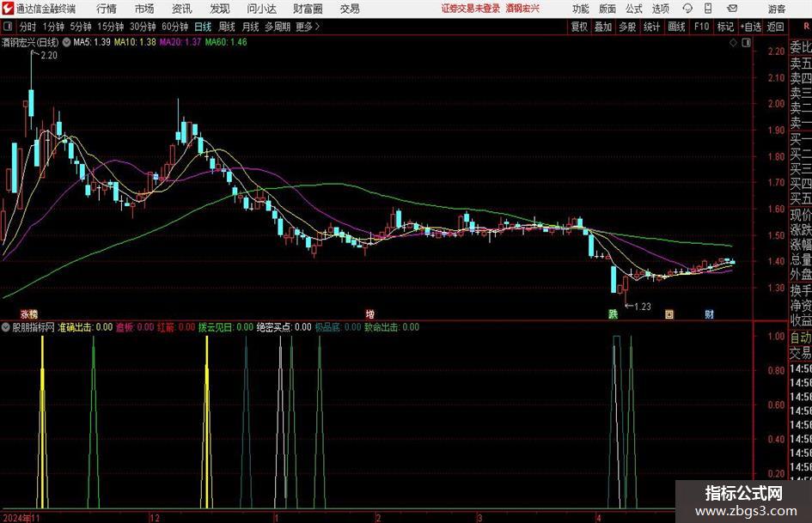This screenshot has width=812, height=523.
Task: Click the 游客 user account label
Action: [777, 9]
